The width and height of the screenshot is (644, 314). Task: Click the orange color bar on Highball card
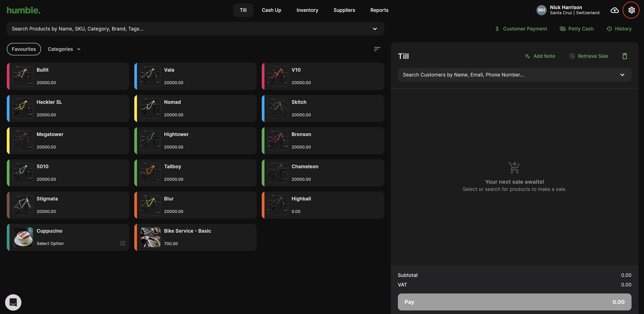tap(263, 205)
